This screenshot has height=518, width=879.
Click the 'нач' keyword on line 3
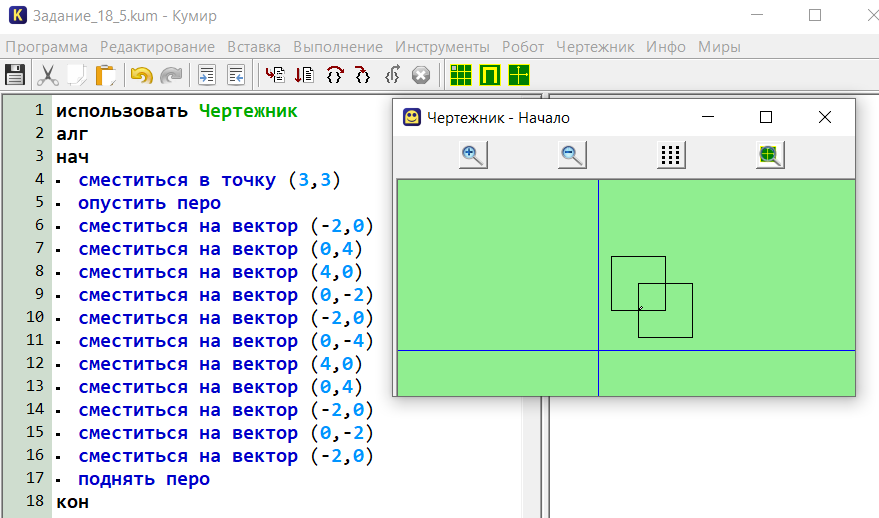click(x=72, y=157)
